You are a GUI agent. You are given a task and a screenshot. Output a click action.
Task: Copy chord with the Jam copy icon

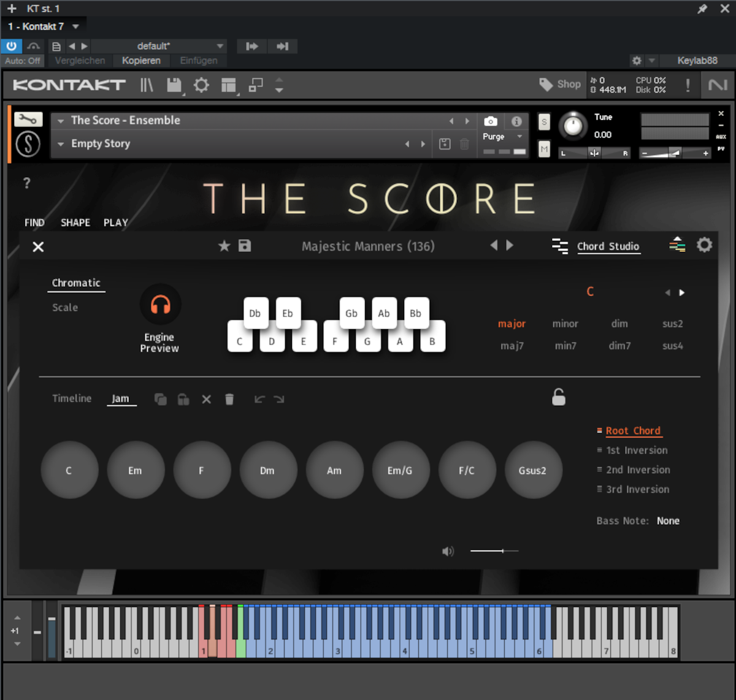(x=160, y=399)
